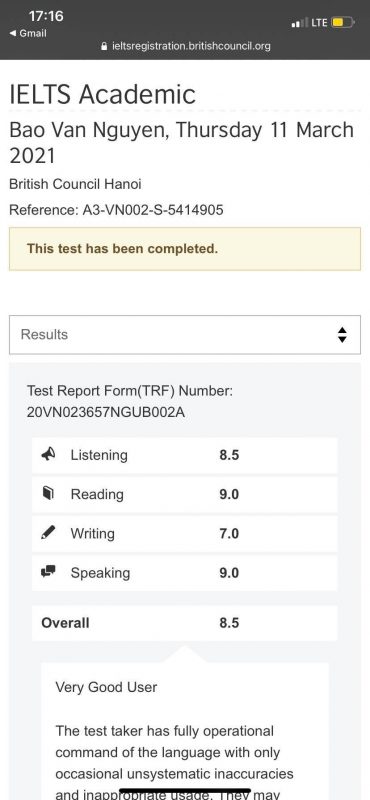Click the Listening megaphone icon
This screenshot has height=800, width=370.
[48, 455]
